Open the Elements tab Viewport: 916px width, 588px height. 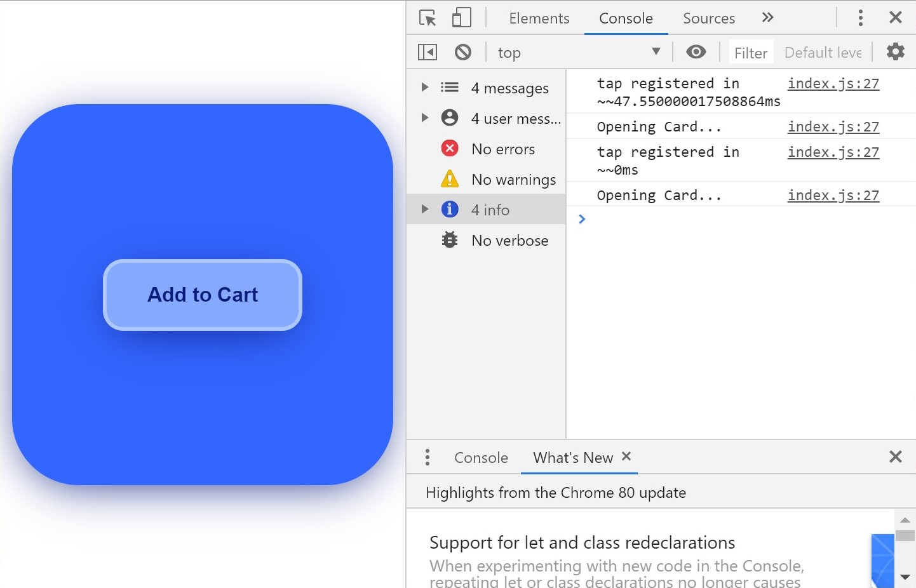pos(539,18)
